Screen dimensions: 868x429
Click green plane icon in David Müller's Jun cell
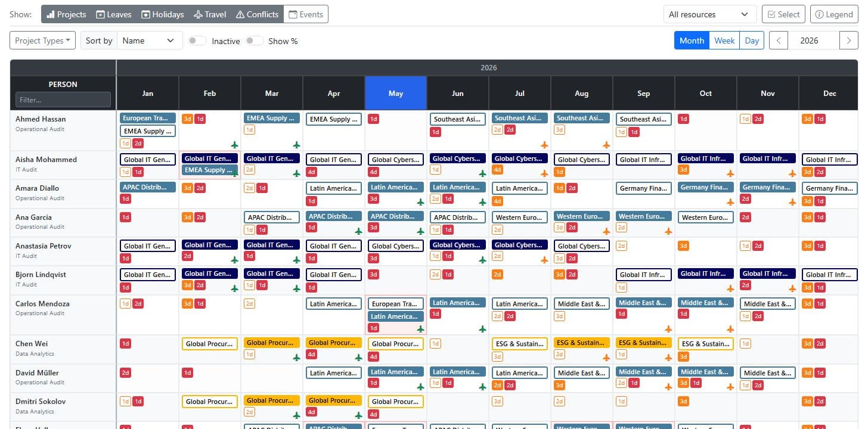click(x=482, y=386)
